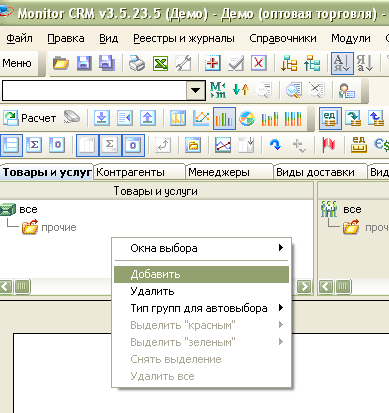Click the single floppy disk Save icon
The width and height of the screenshot is (389, 413).
click(x=84, y=63)
